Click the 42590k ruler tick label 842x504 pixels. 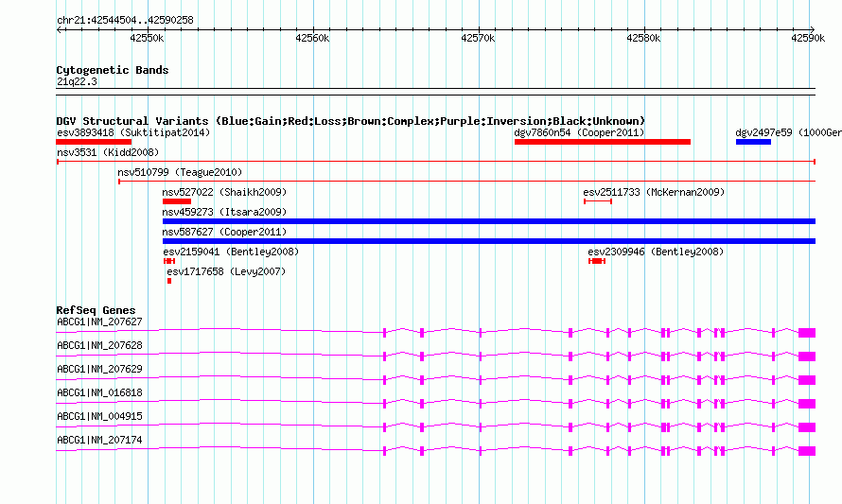coord(808,38)
